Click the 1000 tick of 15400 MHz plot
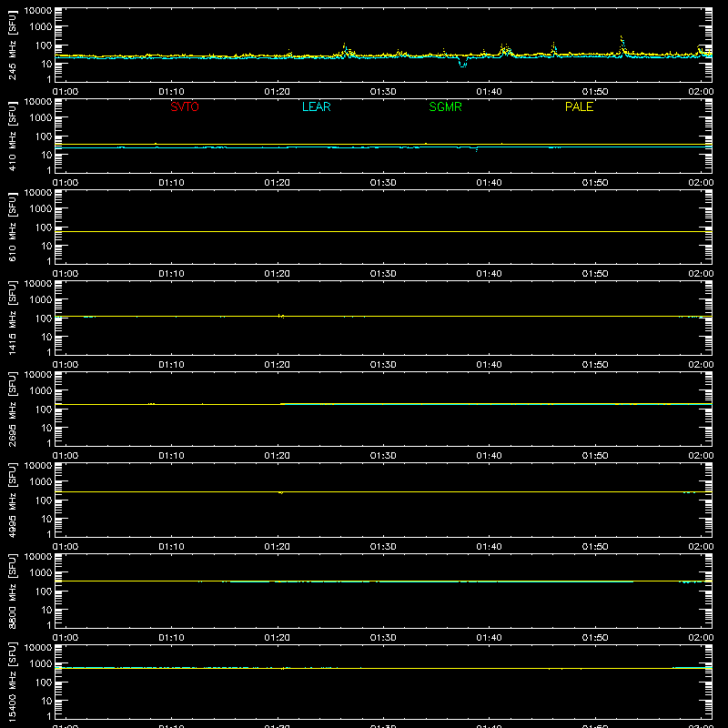Screen dimensions: 728x728 coord(41,664)
